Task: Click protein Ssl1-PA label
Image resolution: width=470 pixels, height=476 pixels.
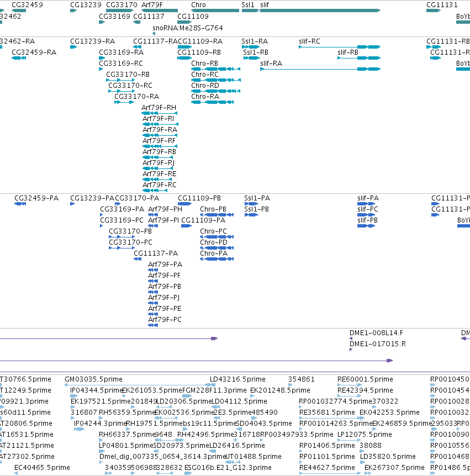Action: (257, 198)
